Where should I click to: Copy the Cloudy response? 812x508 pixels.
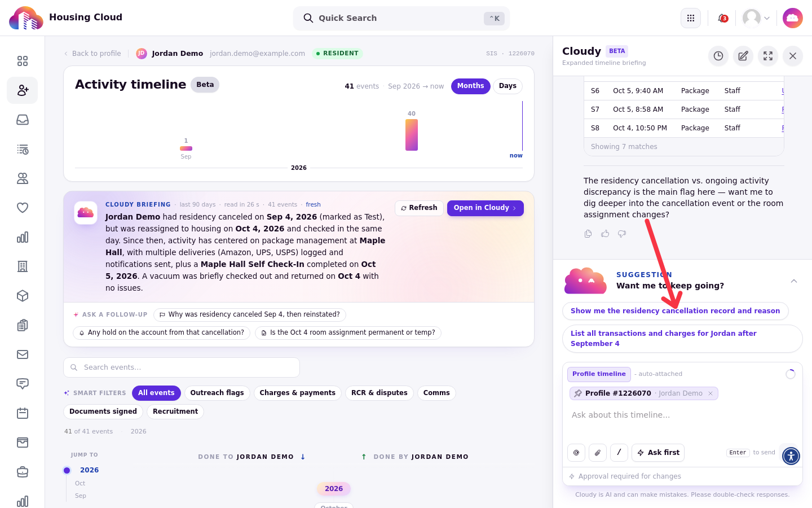(x=588, y=234)
